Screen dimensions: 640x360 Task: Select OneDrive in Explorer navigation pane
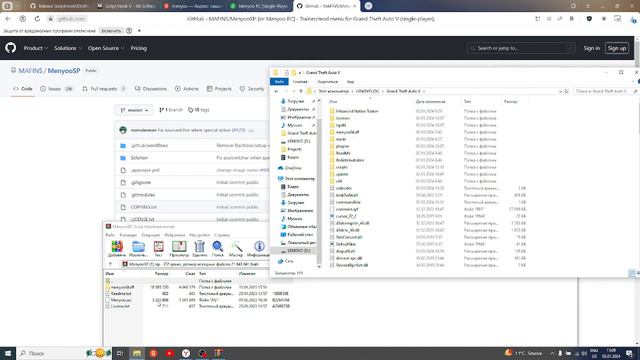(x=293, y=168)
